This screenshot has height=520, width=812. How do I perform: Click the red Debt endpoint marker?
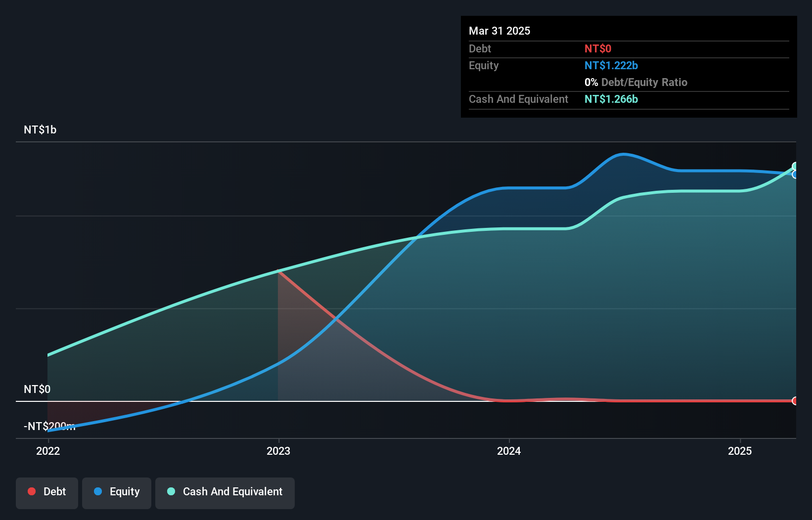tap(795, 401)
